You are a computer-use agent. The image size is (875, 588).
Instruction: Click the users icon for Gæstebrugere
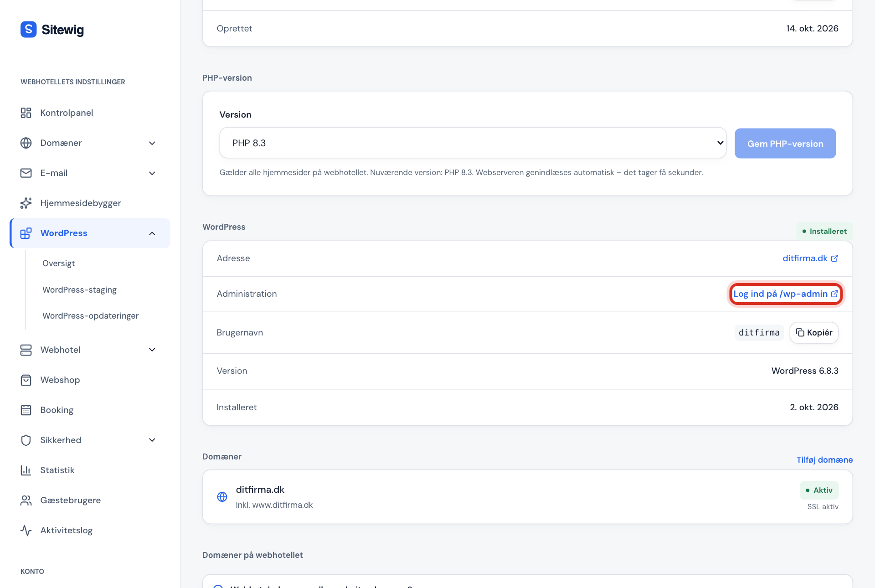(x=26, y=500)
